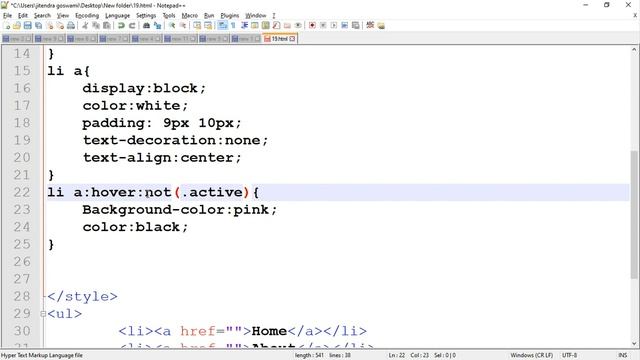Screen dimensions: 640x360
Task: Toggle synchronized horizontal scrolling icon
Action: [208, 26]
